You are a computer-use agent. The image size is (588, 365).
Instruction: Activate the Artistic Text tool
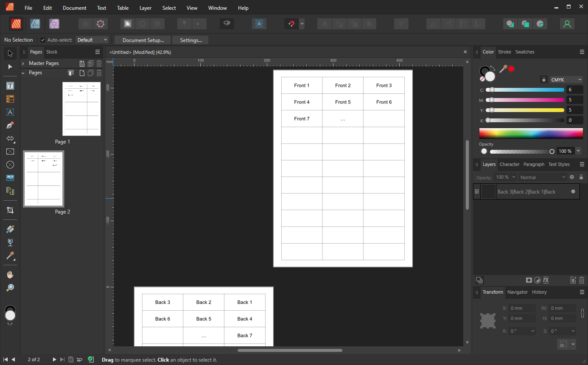coord(10,112)
